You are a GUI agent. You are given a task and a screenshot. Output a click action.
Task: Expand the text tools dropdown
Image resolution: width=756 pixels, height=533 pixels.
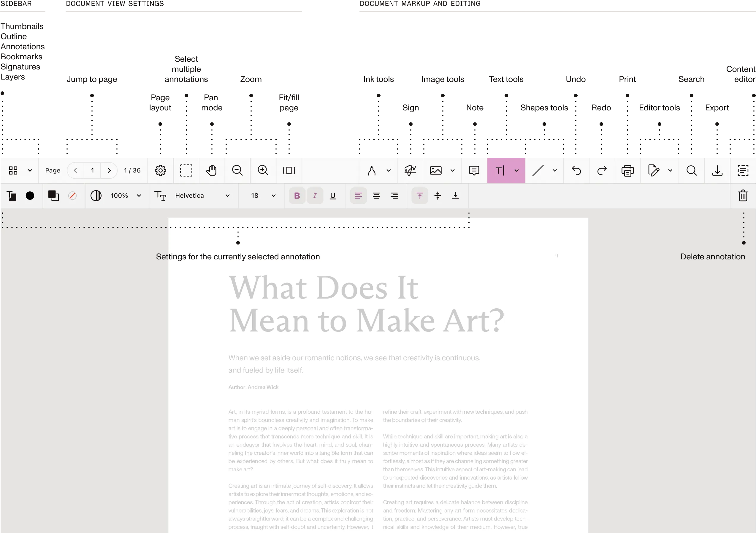(517, 171)
